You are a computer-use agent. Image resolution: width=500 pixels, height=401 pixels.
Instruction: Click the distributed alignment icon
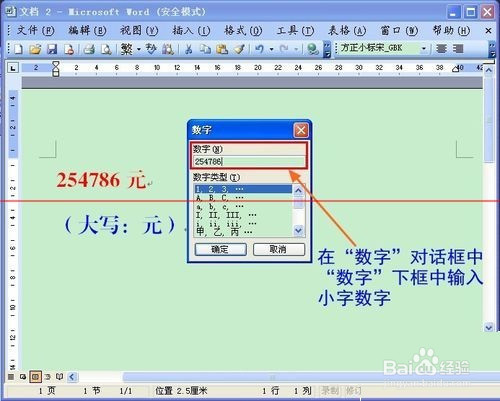(458, 49)
